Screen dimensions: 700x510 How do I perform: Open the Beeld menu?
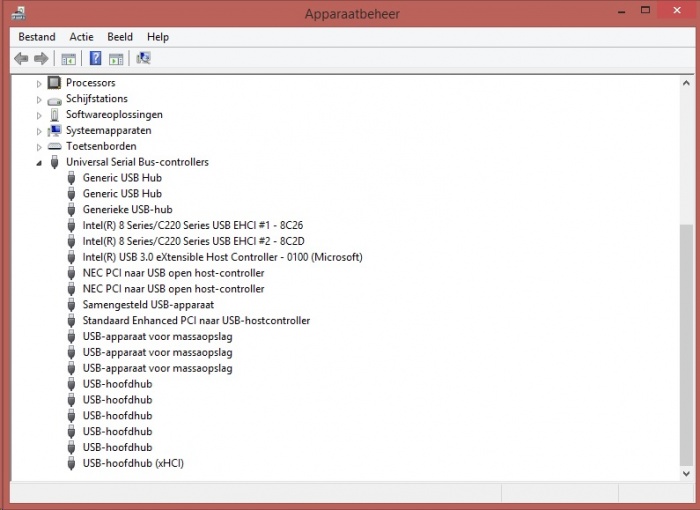pyautogui.click(x=120, y=37)
